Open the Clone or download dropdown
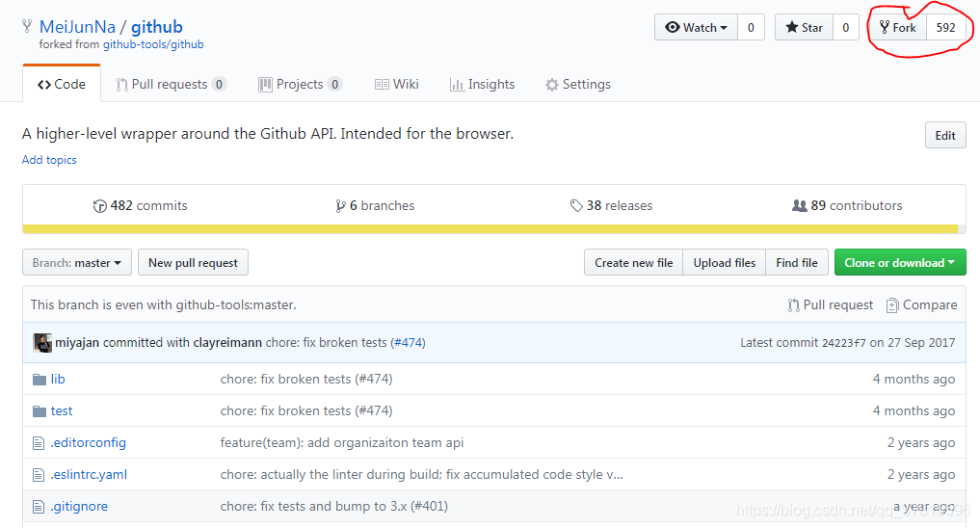 (x=900, y=262)
